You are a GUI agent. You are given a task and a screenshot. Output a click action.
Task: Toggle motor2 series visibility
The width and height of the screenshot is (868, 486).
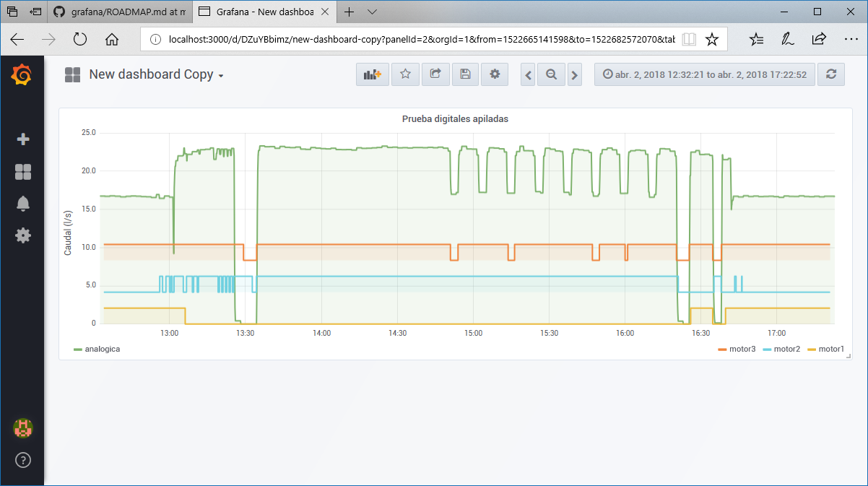[x=788, y=348]
